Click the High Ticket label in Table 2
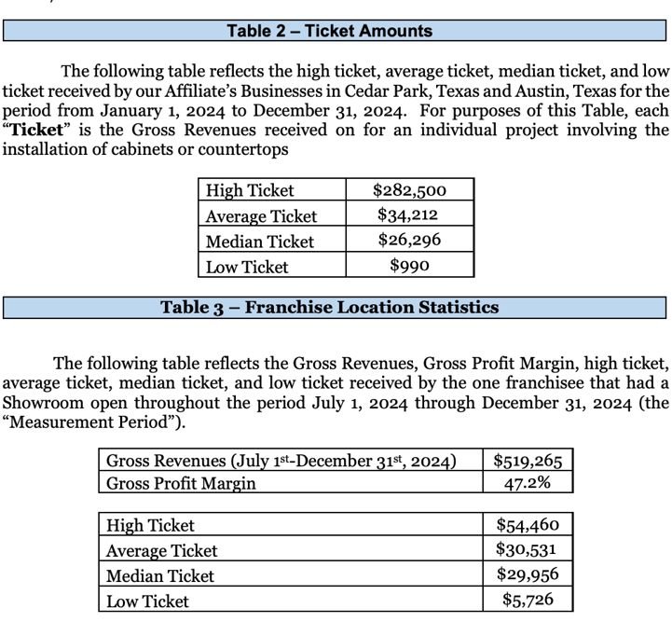 tap(250, 190)
